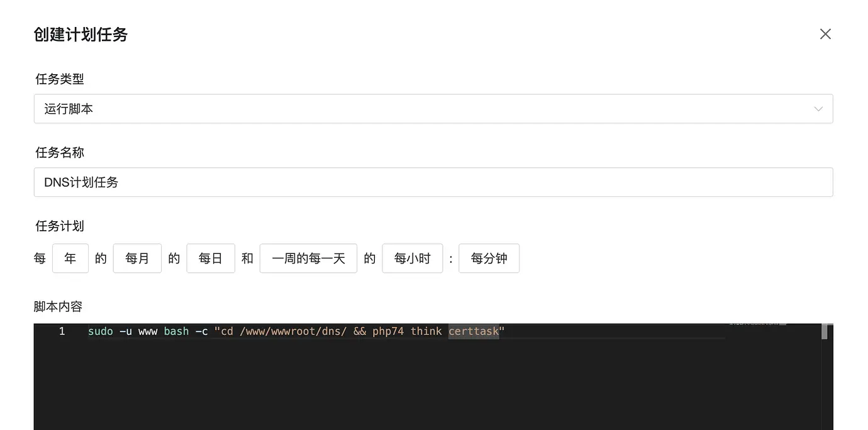Select the 每小时 schedule field
This screenshot has height=430, width=868.
click(x=413, y=258)
